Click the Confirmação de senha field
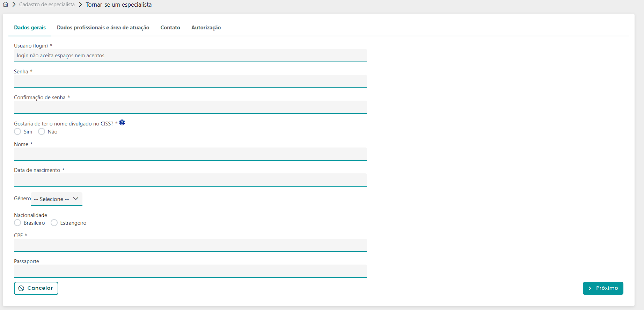The width and height of the screenshot is (644, 310). pos(190,107)
